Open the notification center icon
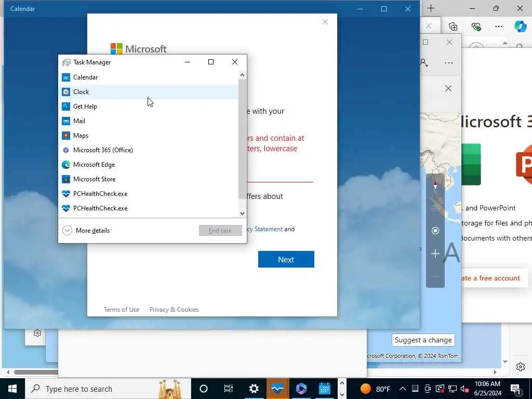The image size is (532, 399). (515, 389)
